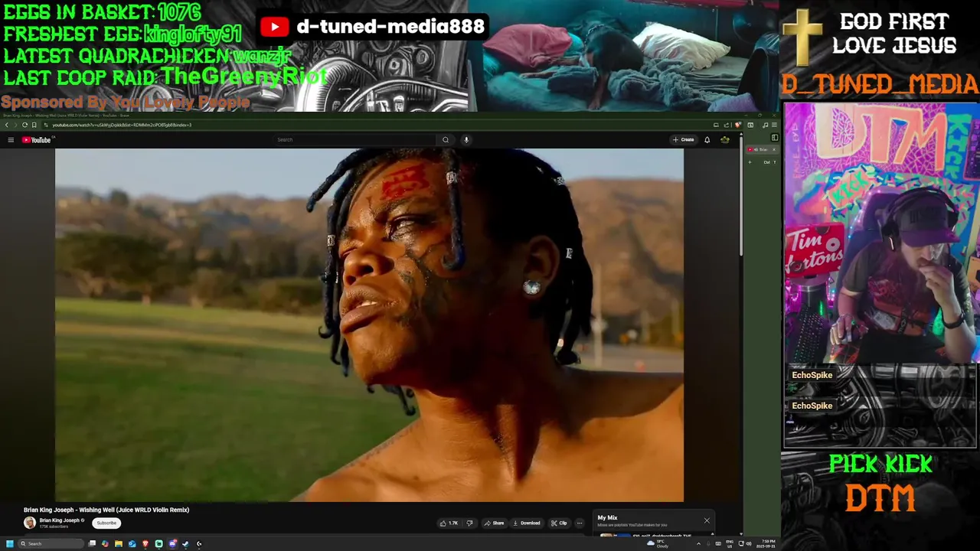Image resolution: width=980 pixels, height=551 pixels.
Task: Click the video title Wishing Well text
Action: point(106,510)
